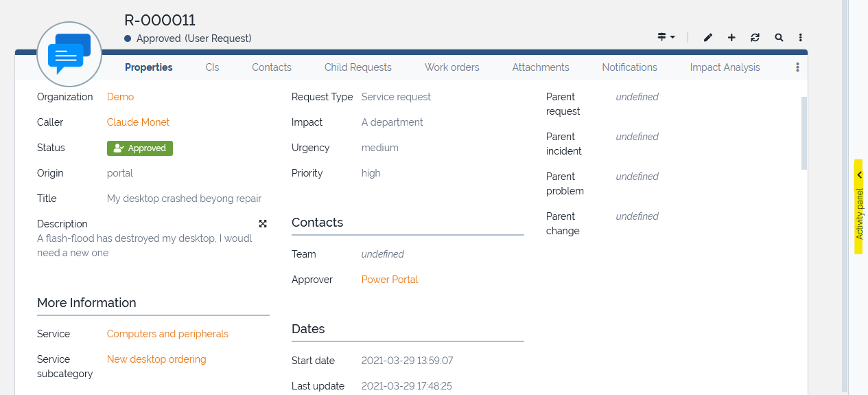Switch to the CIs tab
The image size is (868, 395).
tap(212, 67)
